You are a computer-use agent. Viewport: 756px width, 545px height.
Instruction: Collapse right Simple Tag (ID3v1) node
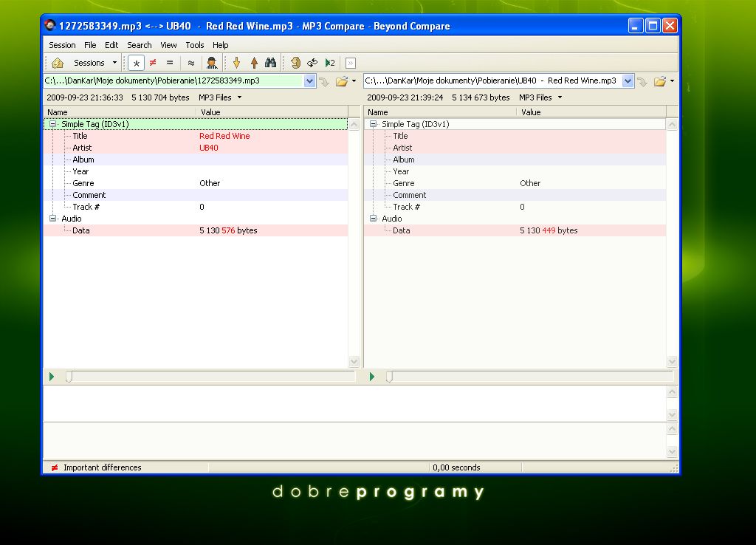373,124
